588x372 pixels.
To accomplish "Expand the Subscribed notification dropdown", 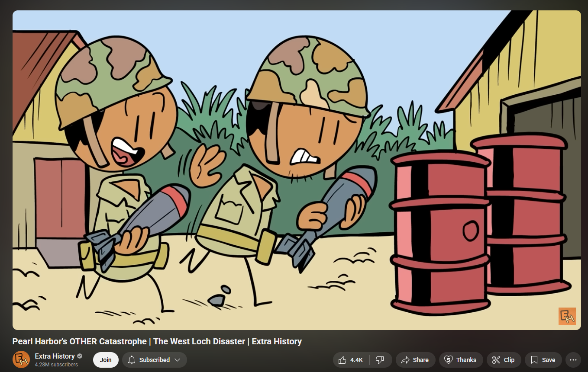I will [155, 360].
